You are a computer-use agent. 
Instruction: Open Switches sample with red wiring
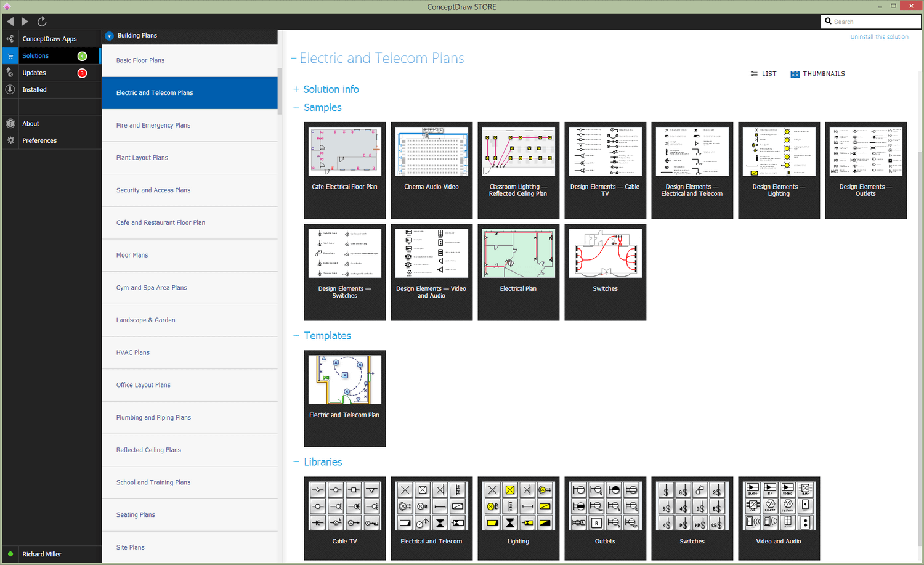(x=606, y=272)
